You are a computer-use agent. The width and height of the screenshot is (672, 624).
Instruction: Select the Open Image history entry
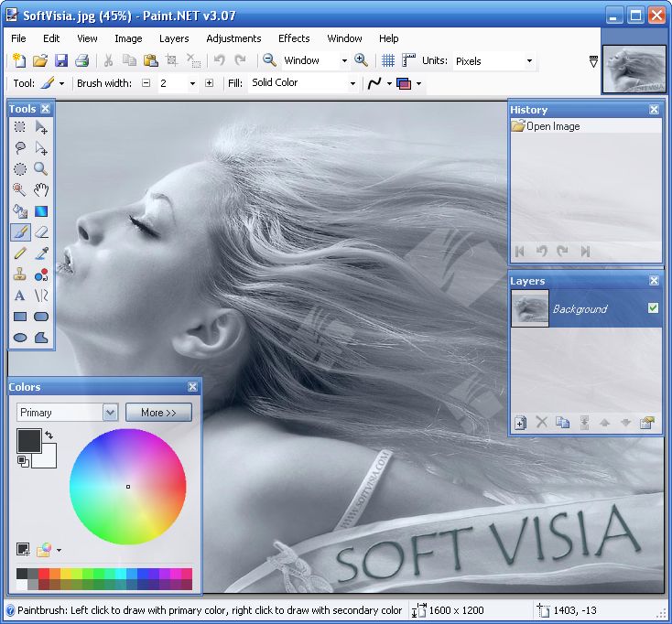coord(586,126)
